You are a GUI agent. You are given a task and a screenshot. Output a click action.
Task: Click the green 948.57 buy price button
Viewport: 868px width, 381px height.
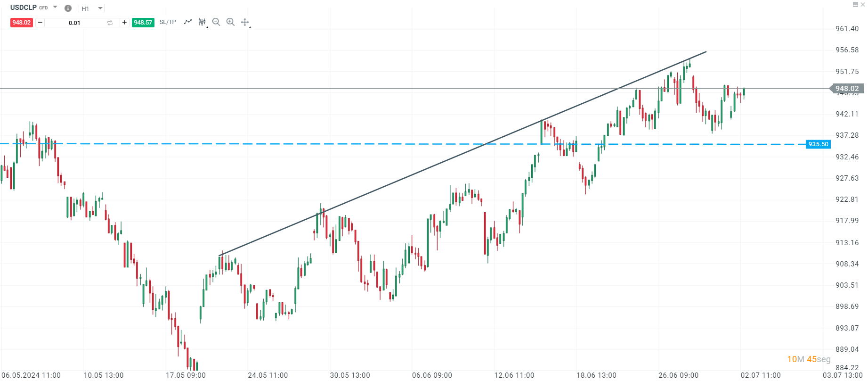point(143,23)
